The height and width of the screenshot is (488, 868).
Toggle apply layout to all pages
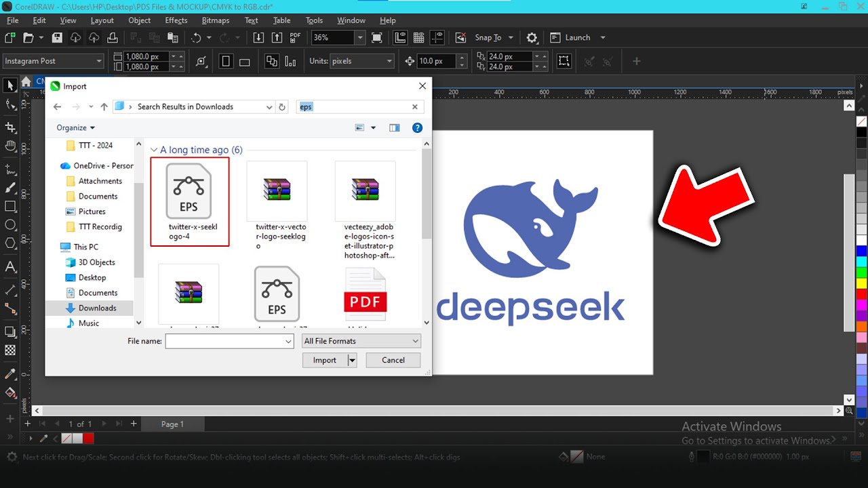[x=272, y=62]
